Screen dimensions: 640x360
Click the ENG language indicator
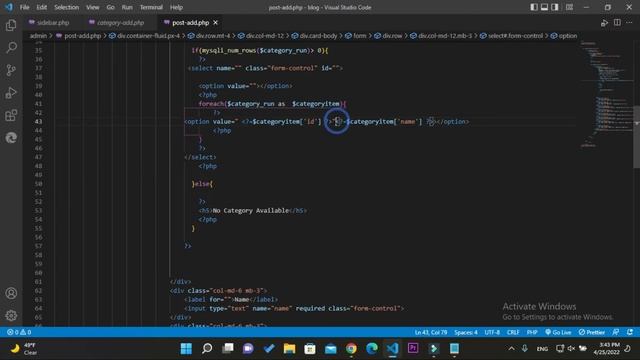point(542,349)
